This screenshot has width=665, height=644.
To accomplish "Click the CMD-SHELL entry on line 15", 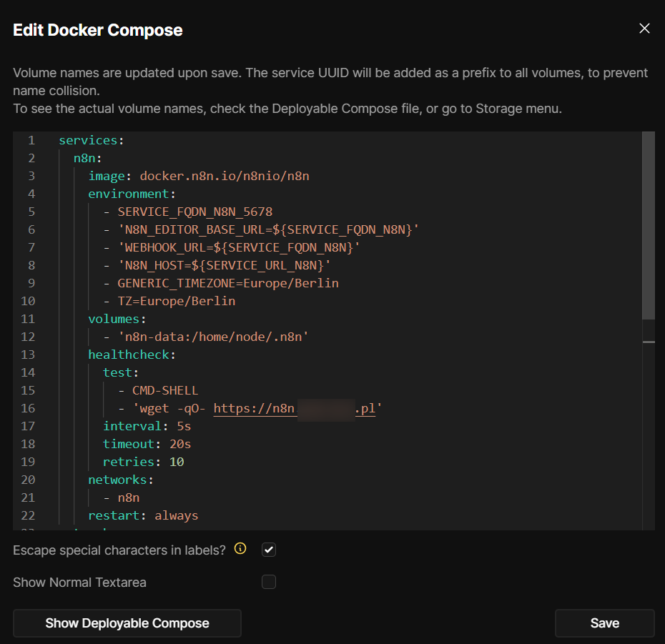I will pyautogui.click(x=165, y=391).
